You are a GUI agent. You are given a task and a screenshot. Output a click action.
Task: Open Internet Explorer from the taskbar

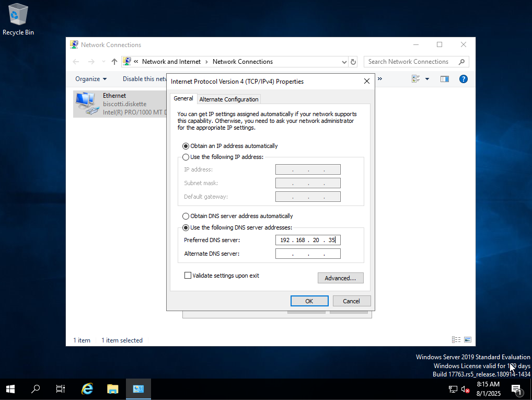pyautogui.click(x=87, y=389)
